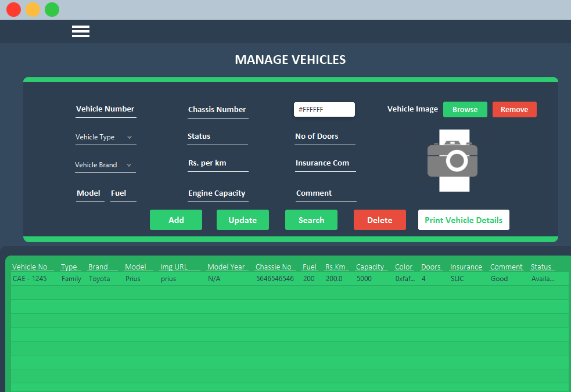Click the Capacity column header
Screen dimensions: 571x392
(x=370, y=267)
